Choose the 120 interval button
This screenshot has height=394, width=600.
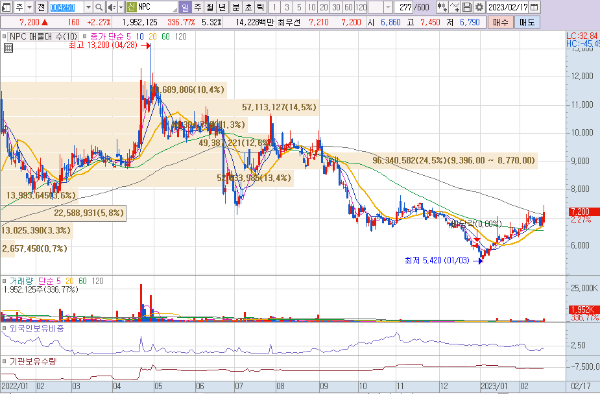point(361,7)
